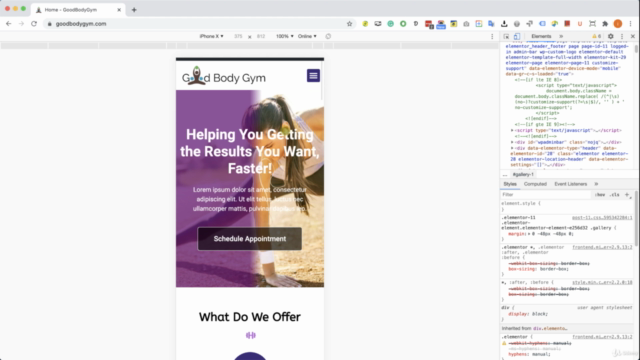Click the breadcrumb ellipsis before #gallery-1
640x360 pixels.
(x=505, y=175)
